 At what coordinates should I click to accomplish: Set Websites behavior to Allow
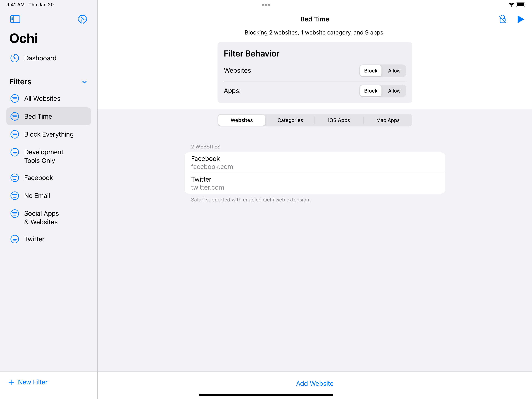click(394, 71)
